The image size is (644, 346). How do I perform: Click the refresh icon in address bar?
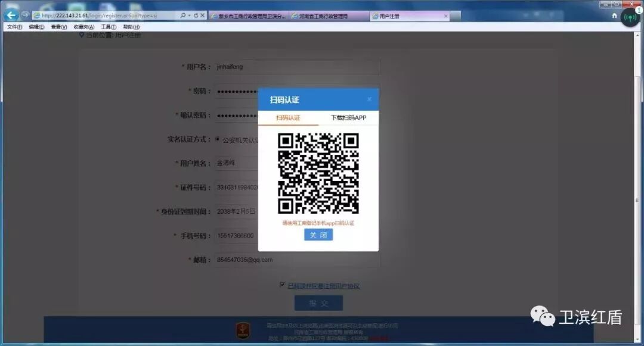click(196, 15)
